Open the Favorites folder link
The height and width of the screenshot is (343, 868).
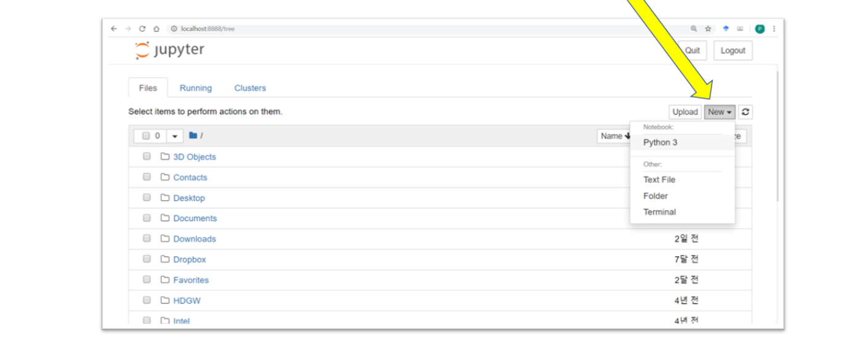pyautogui.click(x=191, y=280)
